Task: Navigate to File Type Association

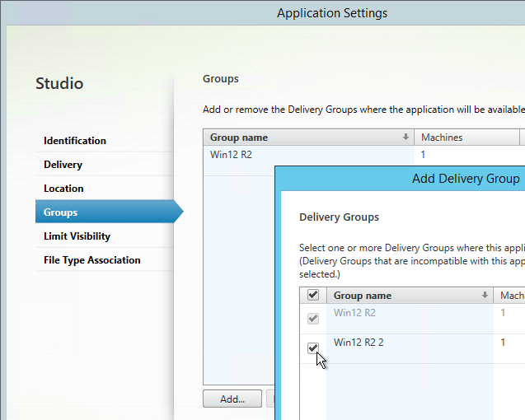Action: point(92,260)
